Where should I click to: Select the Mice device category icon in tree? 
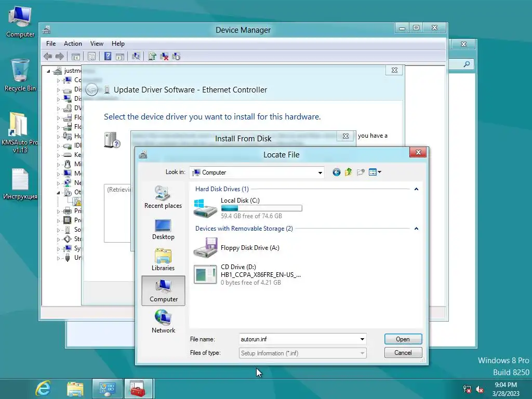coord(68,164)
